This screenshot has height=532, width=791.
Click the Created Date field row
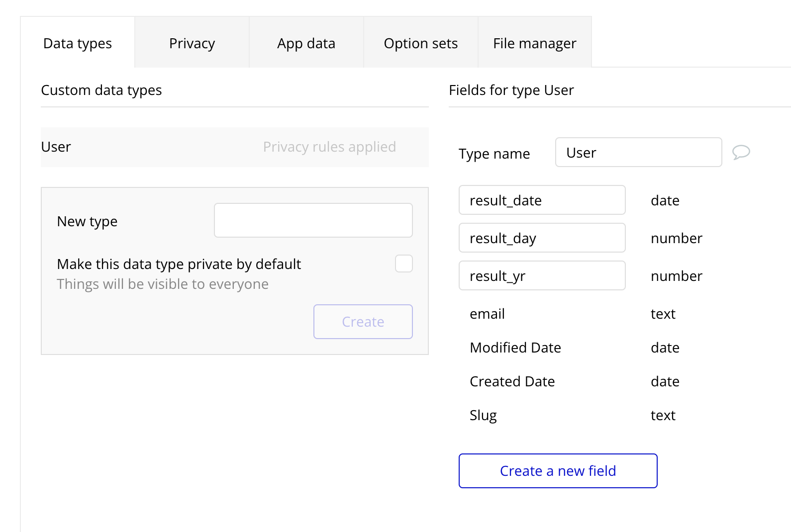512,381
